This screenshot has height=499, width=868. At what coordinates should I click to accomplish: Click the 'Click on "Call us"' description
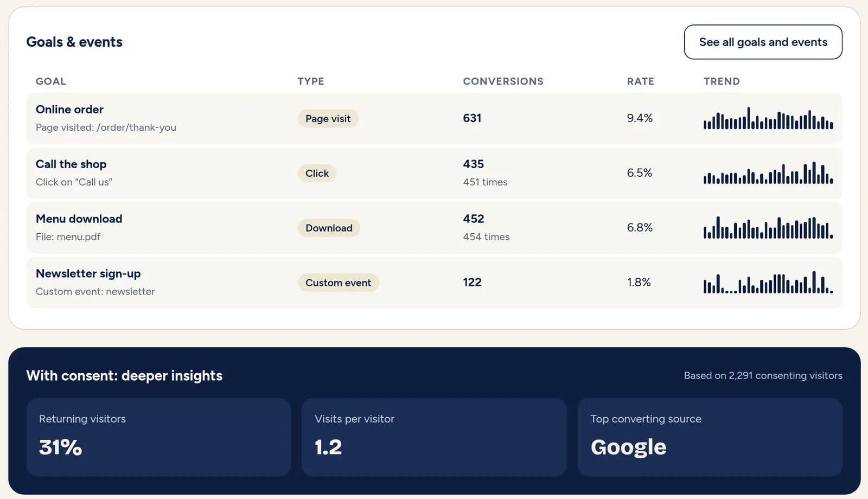[74, 182]
